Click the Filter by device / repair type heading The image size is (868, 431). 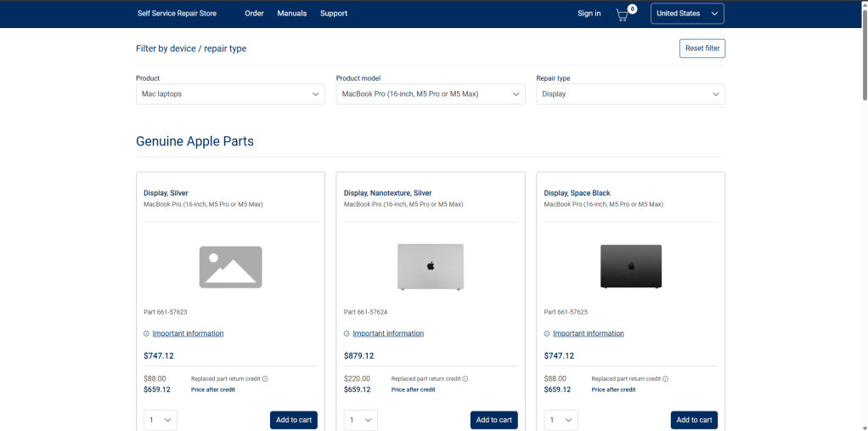(191, 48)
